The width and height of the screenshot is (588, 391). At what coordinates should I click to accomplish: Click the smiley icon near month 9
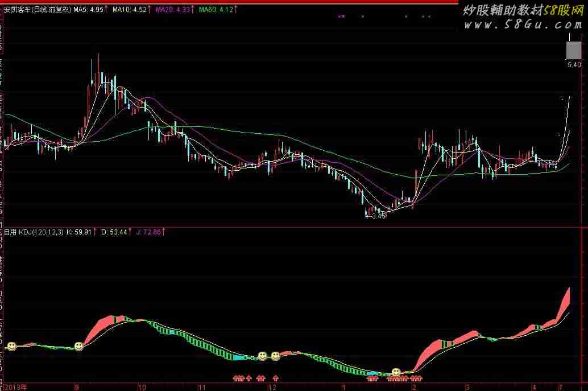78,346
